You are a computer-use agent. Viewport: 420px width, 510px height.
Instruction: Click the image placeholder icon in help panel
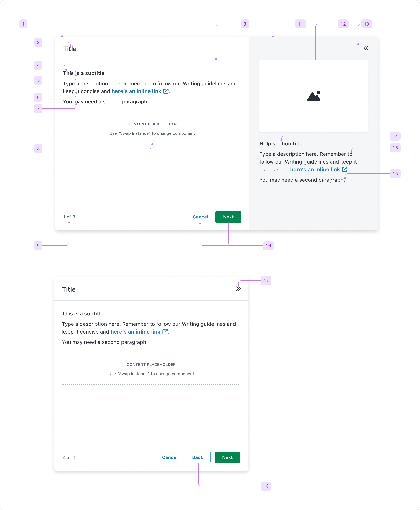click(314, 96)
